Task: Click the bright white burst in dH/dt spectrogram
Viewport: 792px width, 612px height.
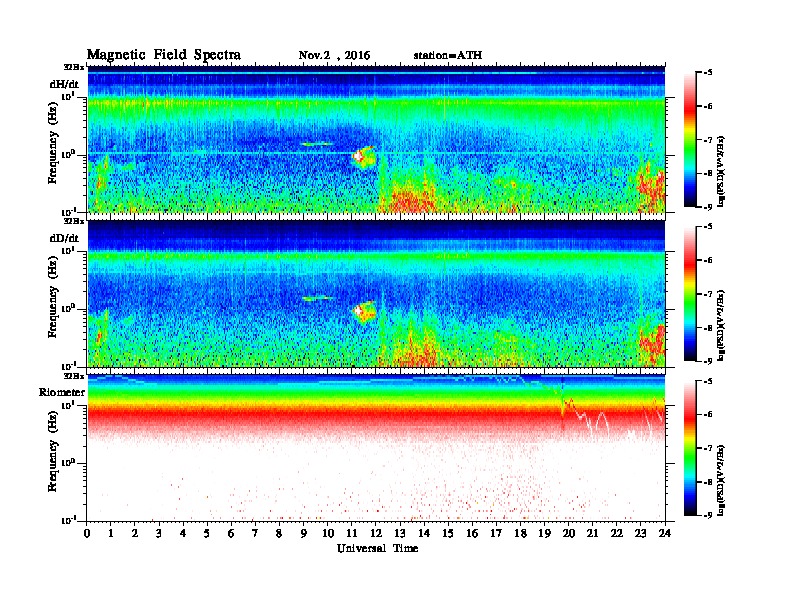Action: tap(359, 156)
